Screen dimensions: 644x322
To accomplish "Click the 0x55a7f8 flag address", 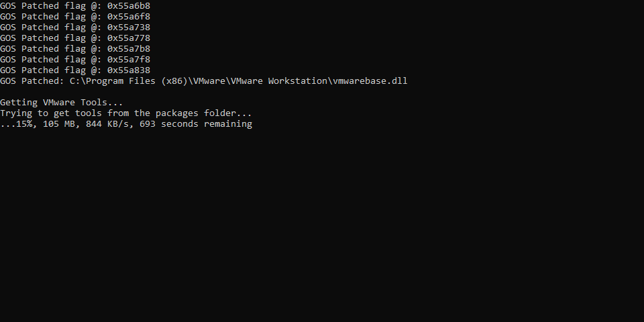I will [x=129, y=60].
